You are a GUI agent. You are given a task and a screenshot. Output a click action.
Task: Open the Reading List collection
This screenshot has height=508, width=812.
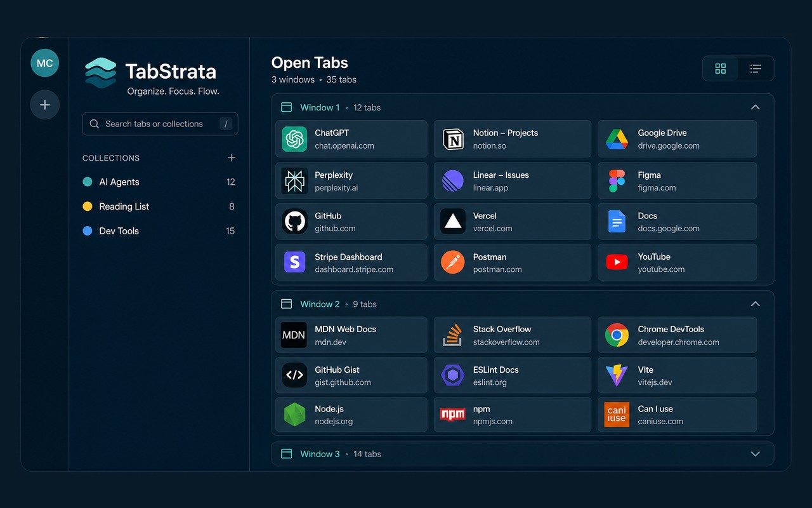click(x=159, y=206)
